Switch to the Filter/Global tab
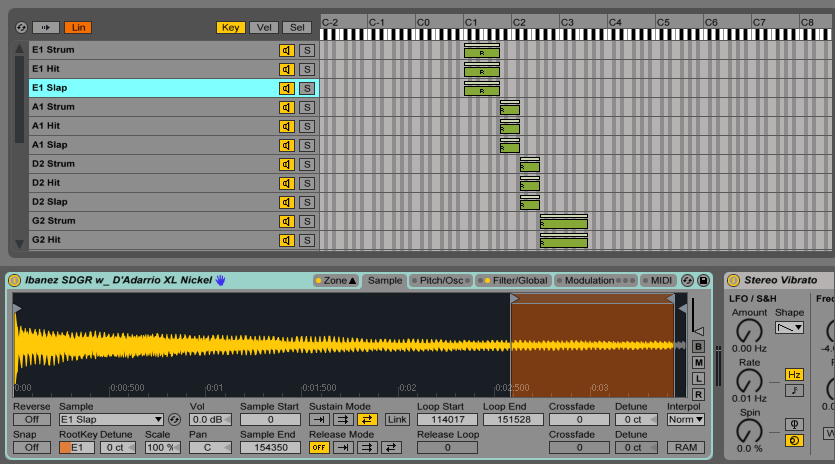 [x=513, y=281]
